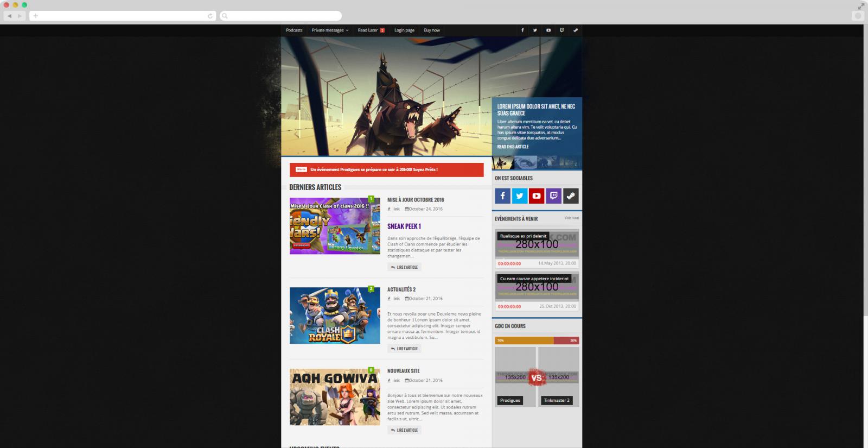Click the 14.May 2013, 20:00 event date
The width and height of the screenshot is (868, 448).
tap(557, 263)
